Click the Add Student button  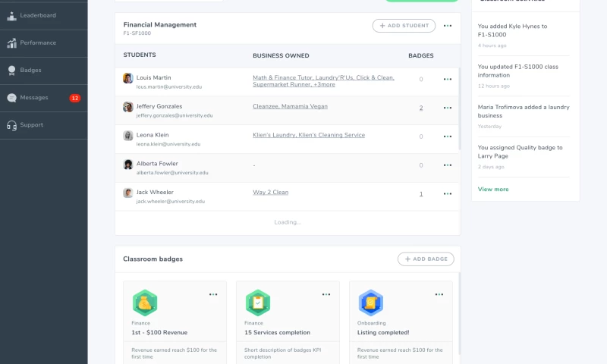(x=404, y=26)
